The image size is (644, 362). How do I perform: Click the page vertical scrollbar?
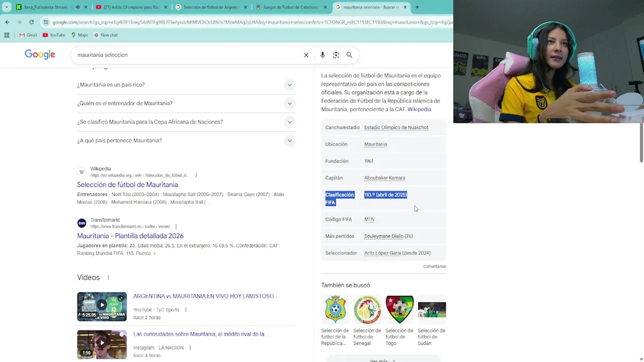tap(641, 143)
